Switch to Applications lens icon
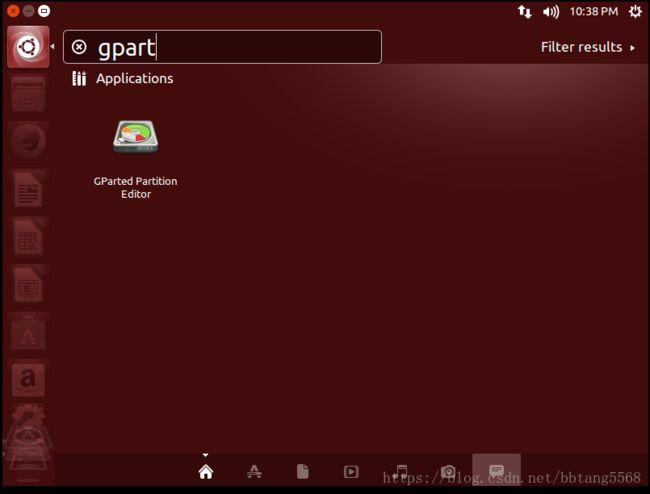Viewport: 650px width, 494px height. tap(254, 471)
